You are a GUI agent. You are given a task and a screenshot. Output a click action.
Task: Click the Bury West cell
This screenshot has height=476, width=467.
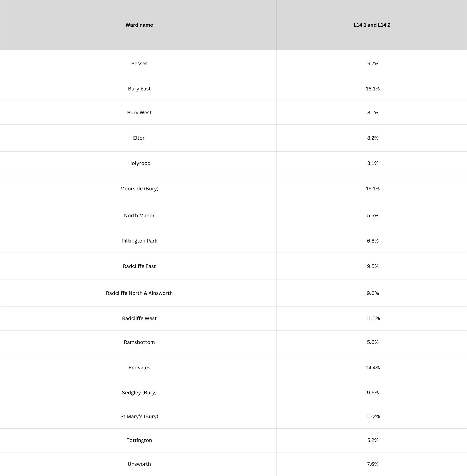139,113
